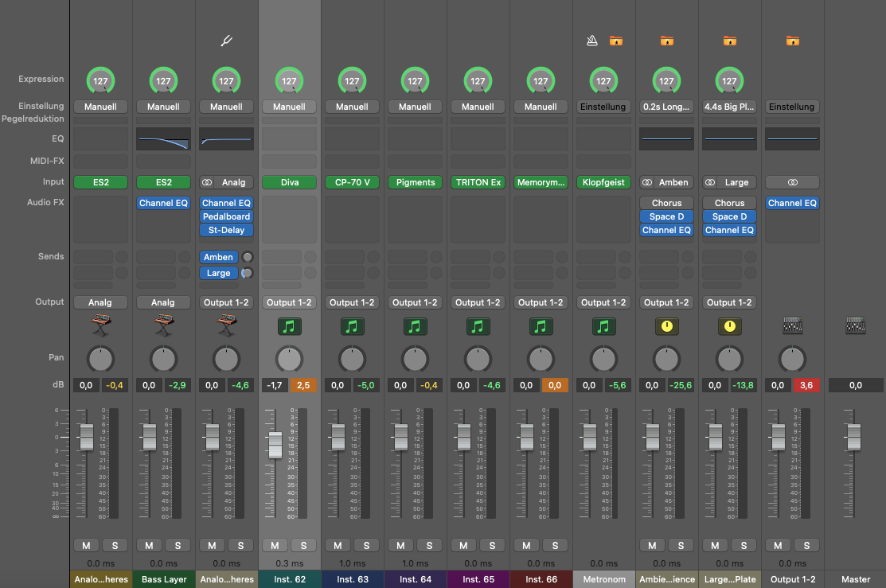Click the yellow clock icon on the Ambie...ience strip
The width and height of the screenshot is (886, 588).
[667, 326]
